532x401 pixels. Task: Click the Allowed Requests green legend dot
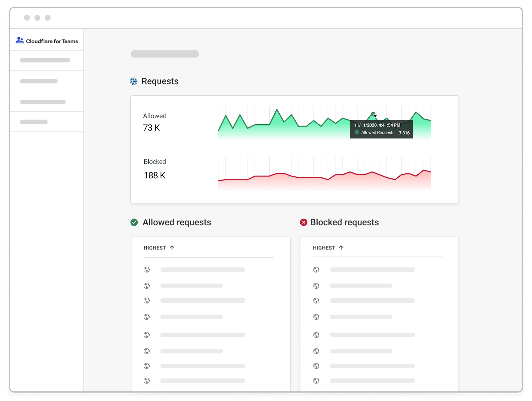(357, 133)
